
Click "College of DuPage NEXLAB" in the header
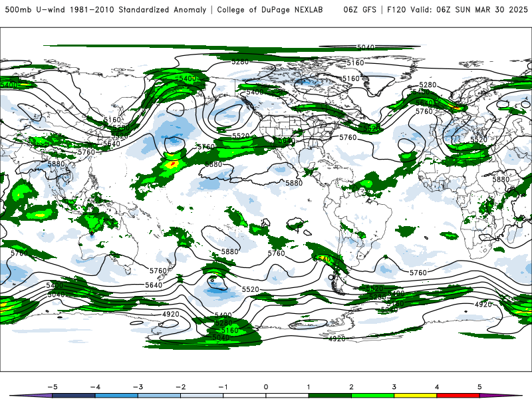point(270,9)
